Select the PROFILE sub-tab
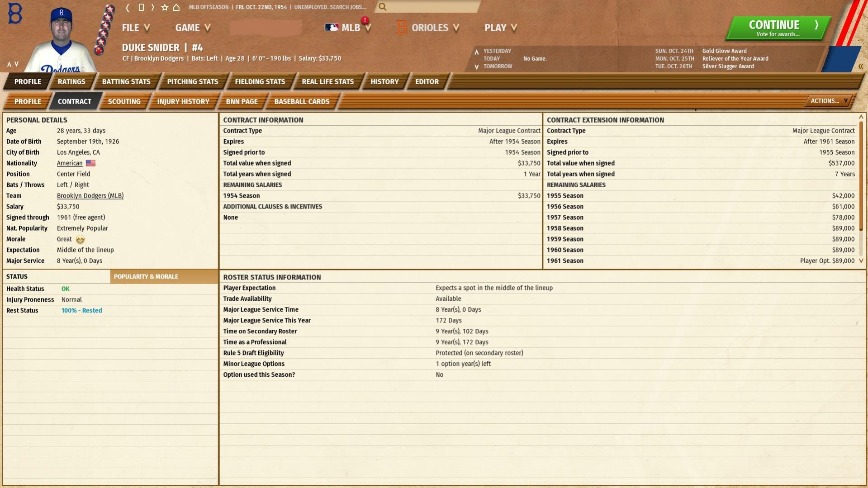The height and width of the screenshot is (488, 868). pos(28,101)
